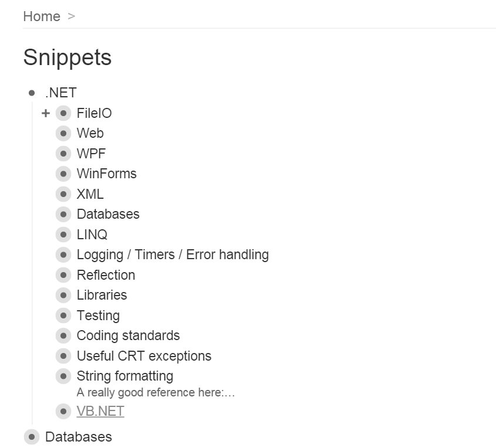Click the bullet next to Testing

[x=63, y=315]
